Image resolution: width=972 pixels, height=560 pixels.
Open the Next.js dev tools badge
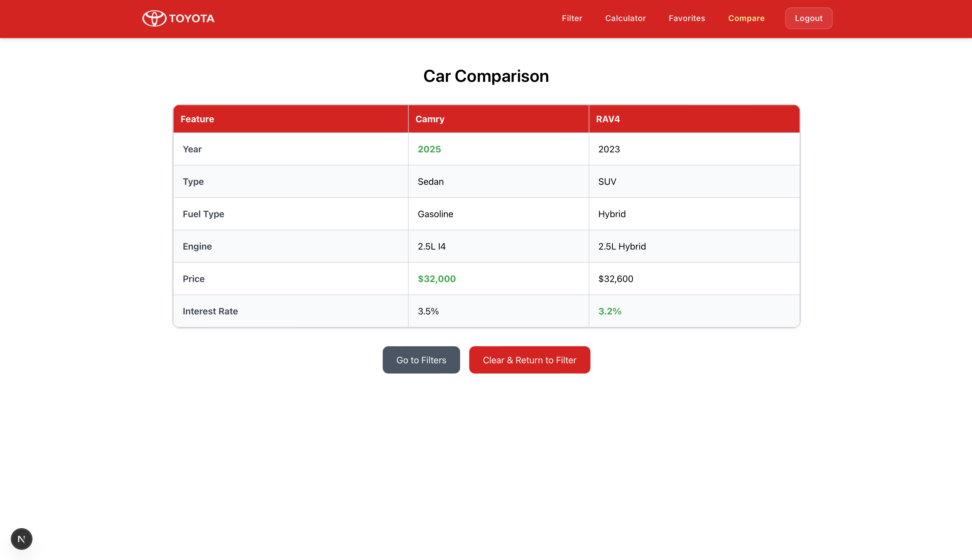pyautogui.click(x=22, y=539)
